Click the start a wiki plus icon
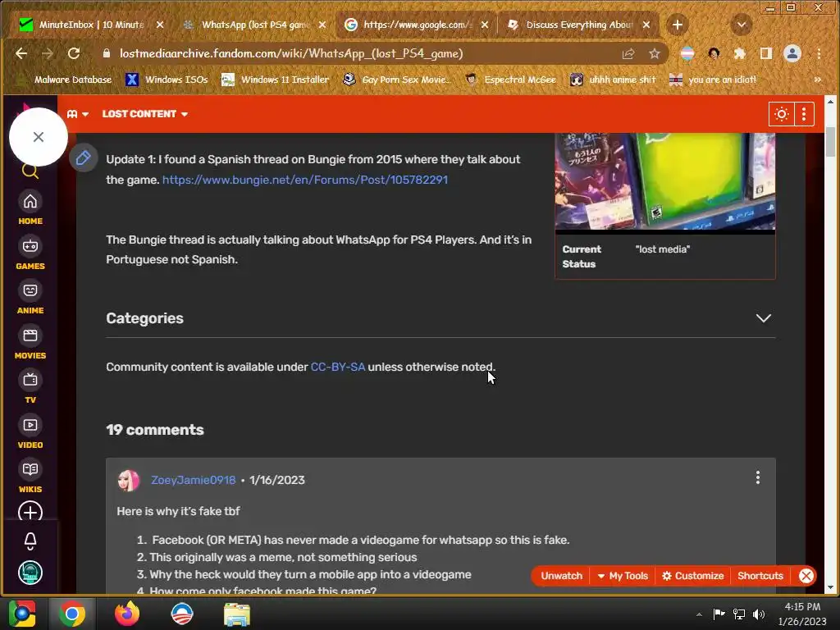 [30, 512]
